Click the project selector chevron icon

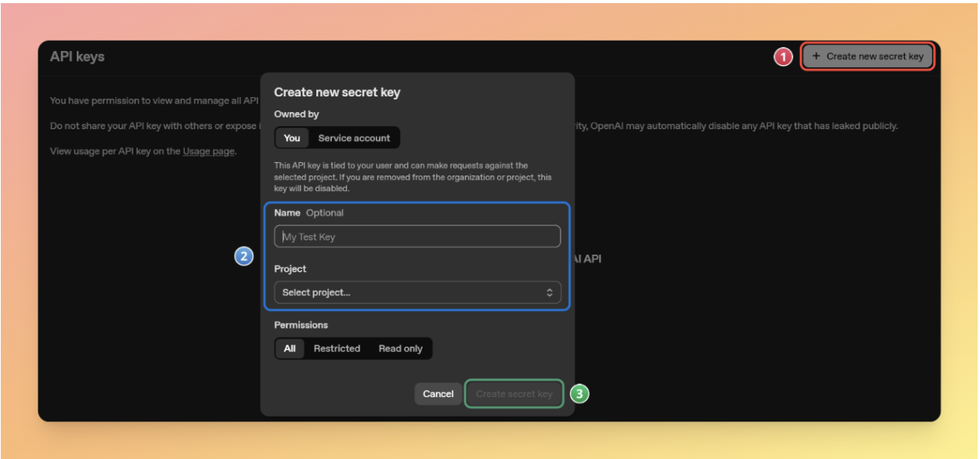[x=550, y=292]
